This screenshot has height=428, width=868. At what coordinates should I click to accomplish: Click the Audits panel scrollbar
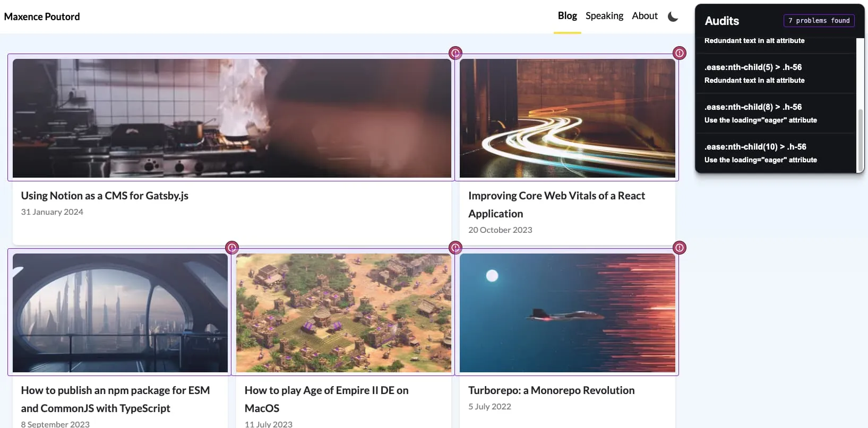(x=860, y=140)
